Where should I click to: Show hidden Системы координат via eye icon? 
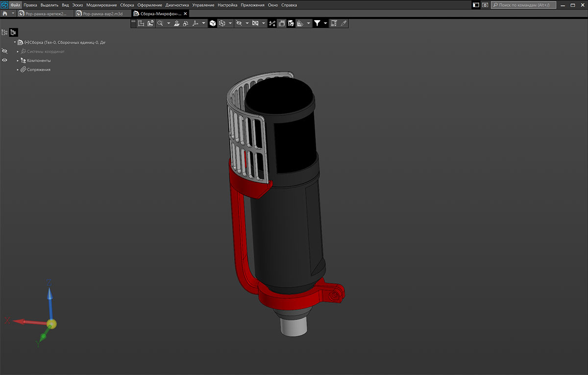coord(4,51)
